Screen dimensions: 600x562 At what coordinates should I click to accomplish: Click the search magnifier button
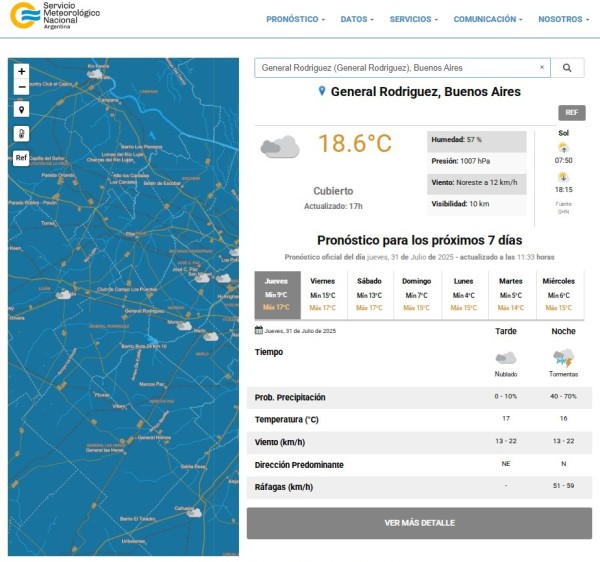567,68
